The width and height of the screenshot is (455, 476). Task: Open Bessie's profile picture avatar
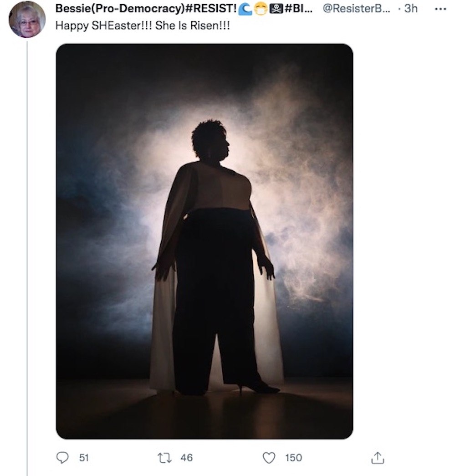tap(27, 20)
